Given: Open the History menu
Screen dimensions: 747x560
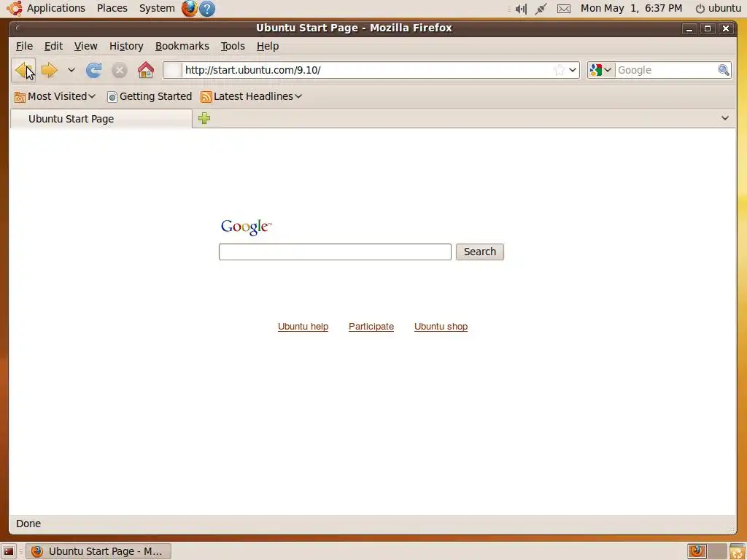Looking at the screenshot, I should (x=126, y=46).
